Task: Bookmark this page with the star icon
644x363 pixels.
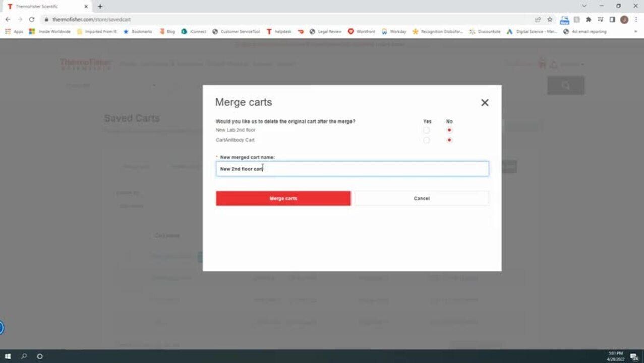Action: (550, 19)
